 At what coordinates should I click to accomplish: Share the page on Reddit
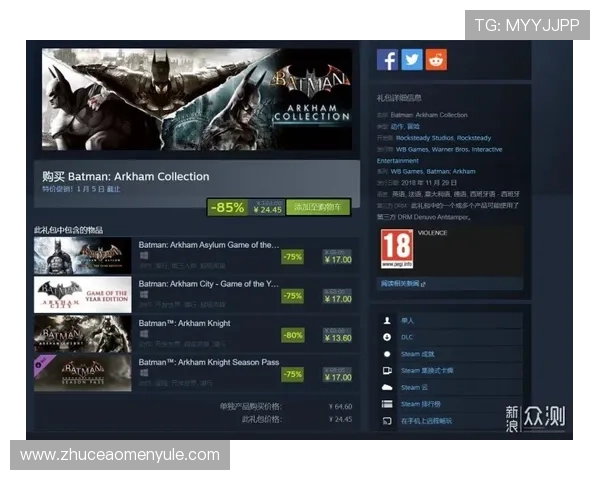[437, 60]
